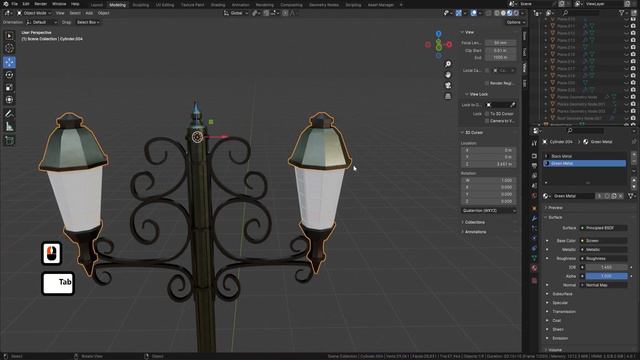Screen dimensions: 640x360
Task: Expand the Subsurface section
Action: pyautogui.click(x=562, y=294)
